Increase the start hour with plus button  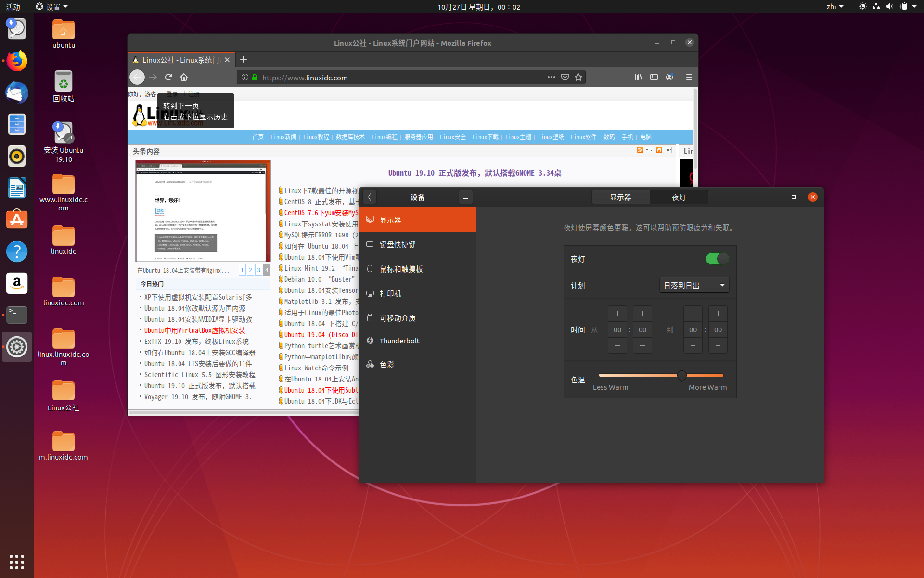click(x=617, y=314)
